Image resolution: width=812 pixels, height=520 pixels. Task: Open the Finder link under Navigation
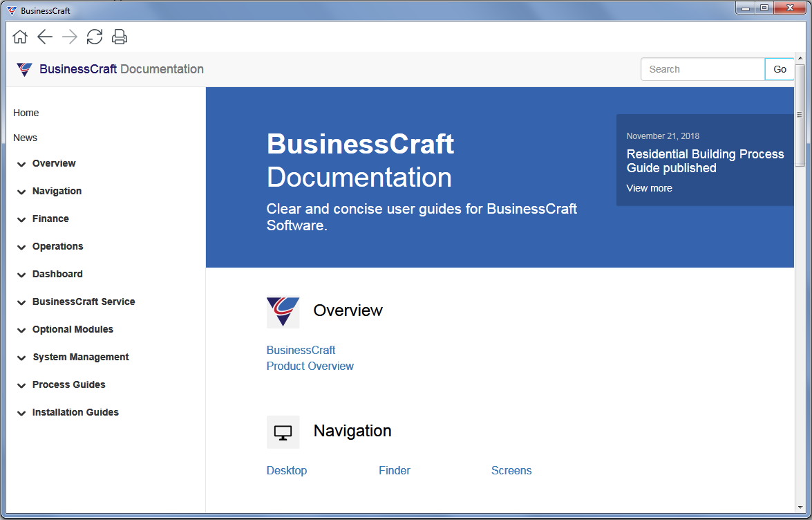point(394,470)
